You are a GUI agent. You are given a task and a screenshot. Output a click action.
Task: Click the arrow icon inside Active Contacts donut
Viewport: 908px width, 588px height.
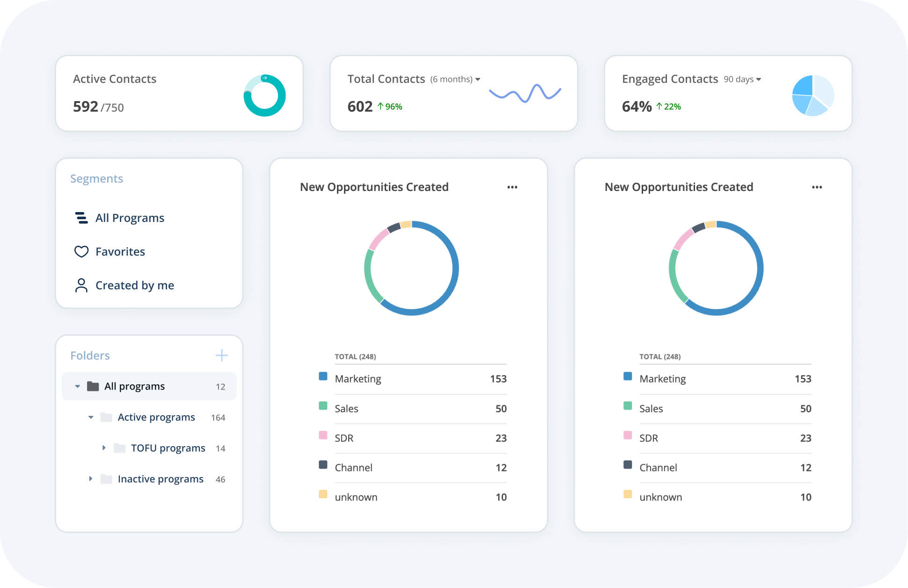(x=264, y=78)
